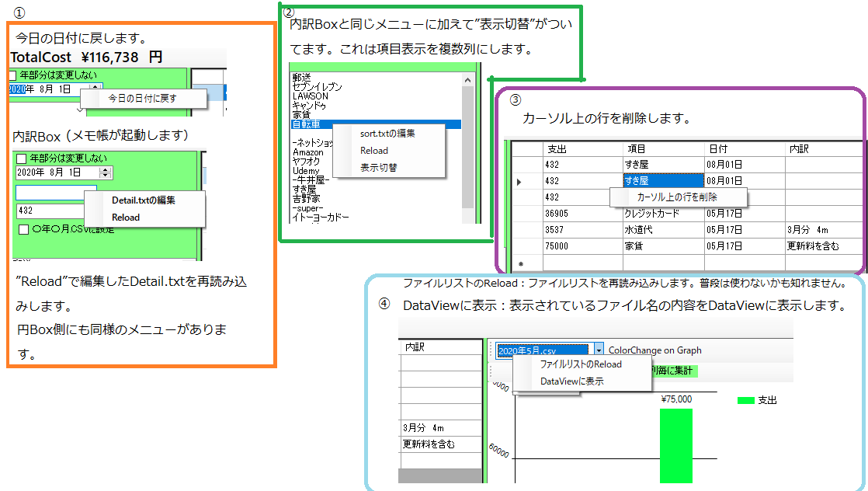Select highlighted 自転車 in the item list
Image resolution: width=868 pixels, height=491 pixels.
377,124
